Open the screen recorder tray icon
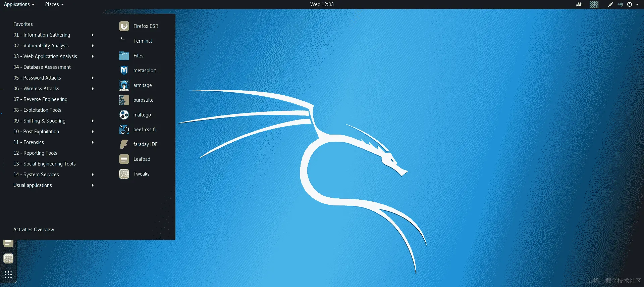This screenshot has width=644, height=287. tap(579, 4)
